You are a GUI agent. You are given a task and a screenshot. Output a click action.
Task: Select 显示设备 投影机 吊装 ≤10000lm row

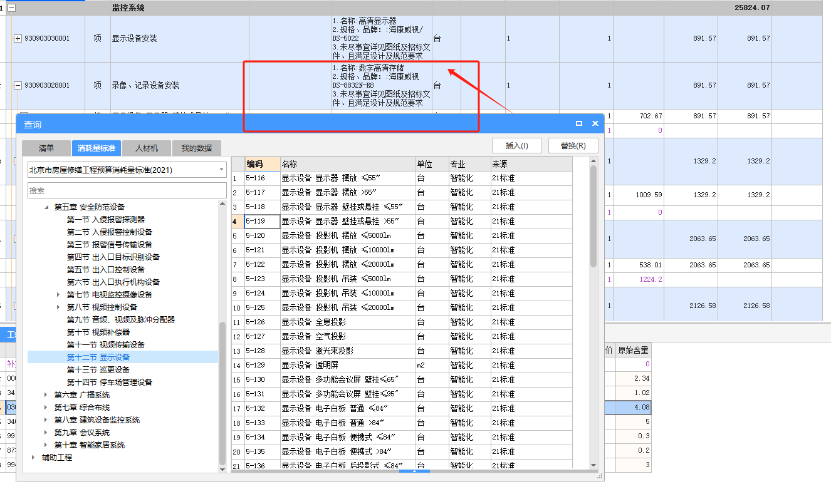pos(402,294)
